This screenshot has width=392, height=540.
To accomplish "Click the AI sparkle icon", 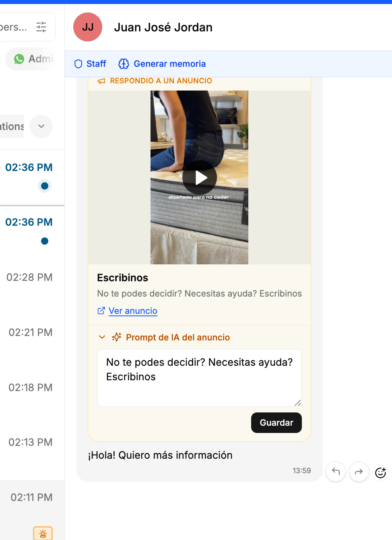I will pos(117,337).
